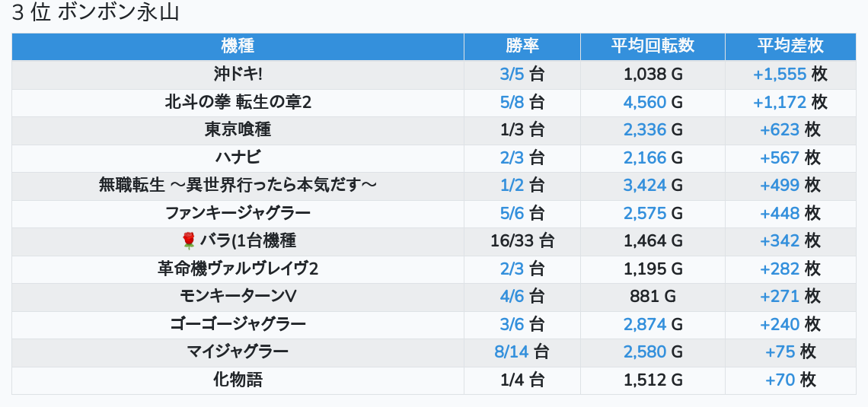Screen dimensions: 868x407
Task: Open the 1/2 win rate for 無職転生
Action: coord(512,186)
